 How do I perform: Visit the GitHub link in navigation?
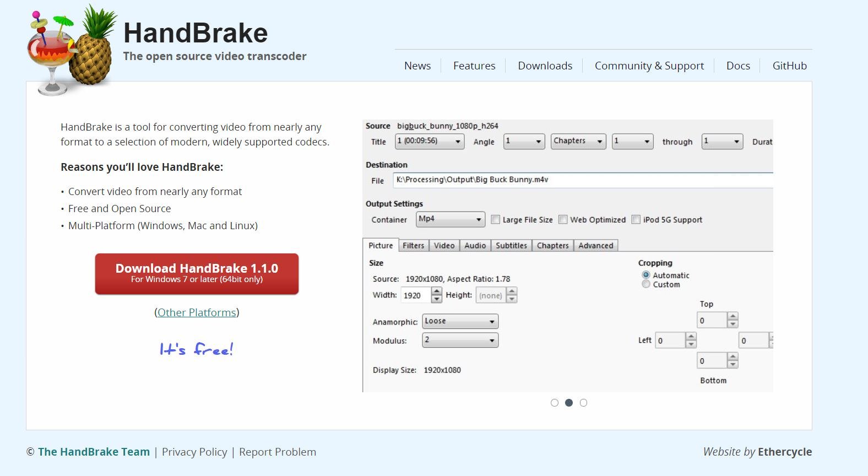pyautogui.click(x=790, y=66)
